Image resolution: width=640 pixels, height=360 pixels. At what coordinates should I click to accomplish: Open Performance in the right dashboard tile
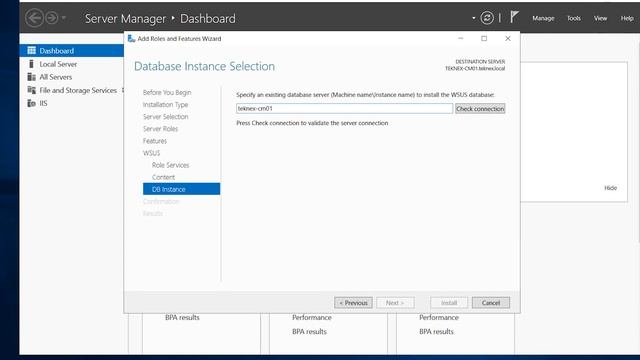(439, 317)
